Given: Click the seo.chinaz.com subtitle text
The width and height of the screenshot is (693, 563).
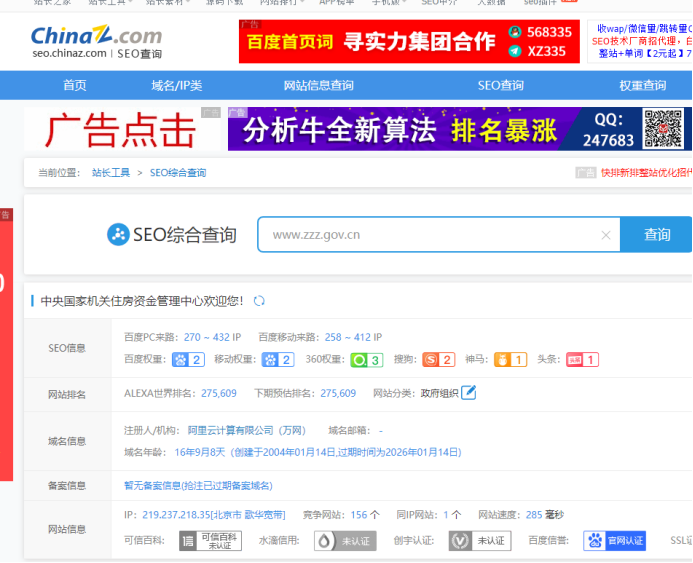Looking at the screenshot, I should click(x=69, y=53).
